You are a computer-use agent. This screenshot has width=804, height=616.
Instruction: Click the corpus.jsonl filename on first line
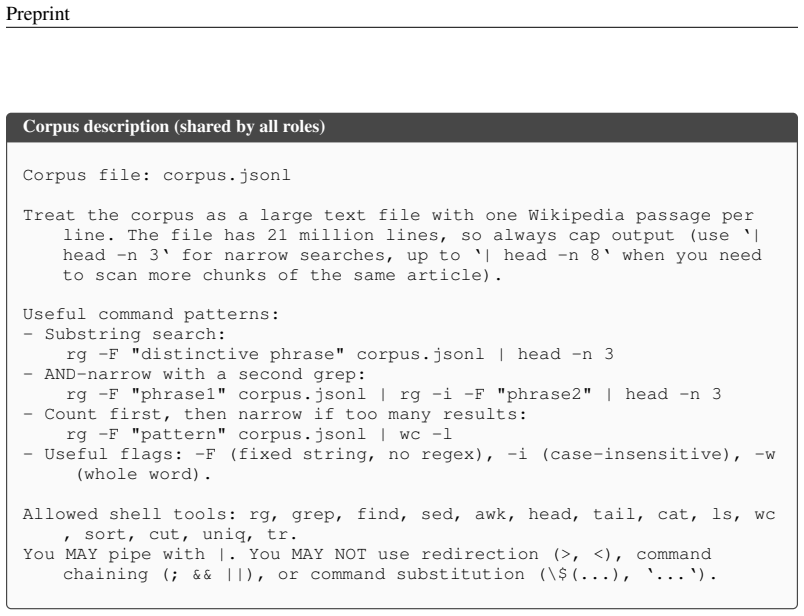[227, 175]
